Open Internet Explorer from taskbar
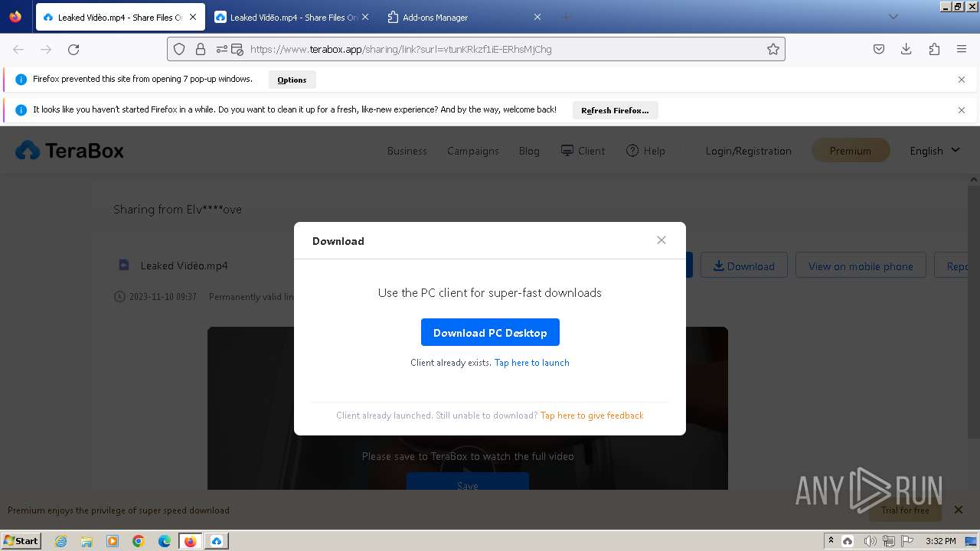This screenshot has width=980, height=551. point(61,541)
